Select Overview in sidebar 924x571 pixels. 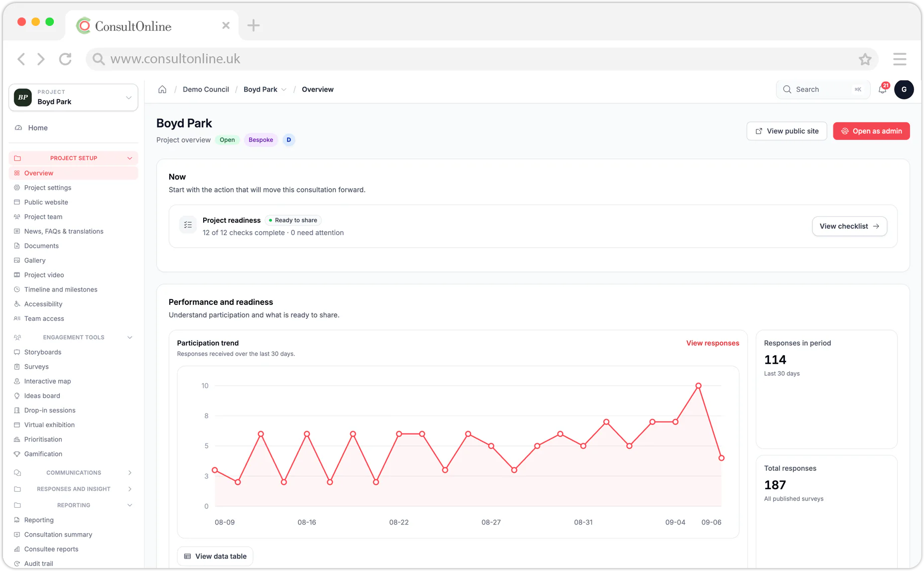coord(73,173)
